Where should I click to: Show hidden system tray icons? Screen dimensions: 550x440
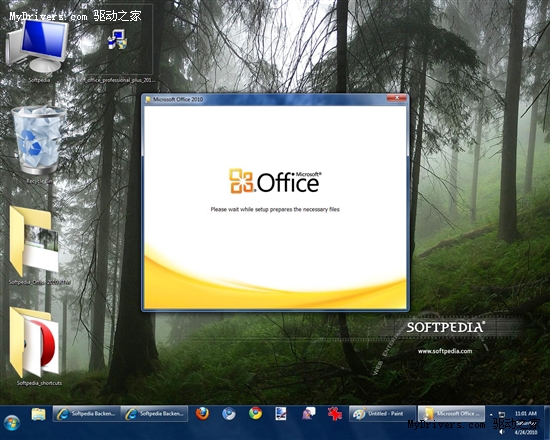(491, 414)
